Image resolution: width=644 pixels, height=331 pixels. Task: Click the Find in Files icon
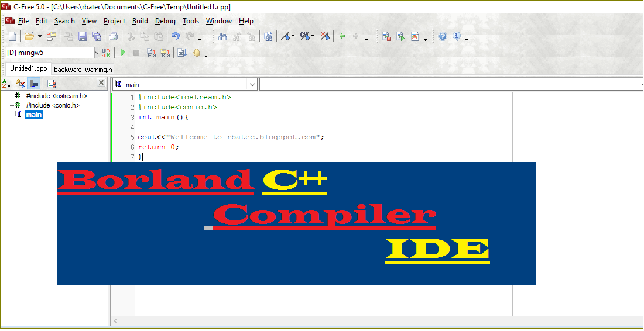coord(269,36)
